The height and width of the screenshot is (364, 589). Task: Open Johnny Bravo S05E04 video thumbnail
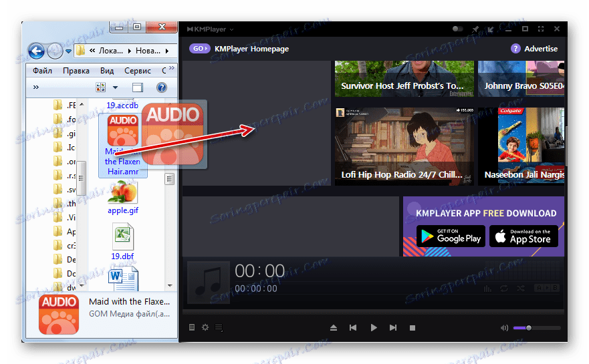pyautogui.click(x=521, y=79)
